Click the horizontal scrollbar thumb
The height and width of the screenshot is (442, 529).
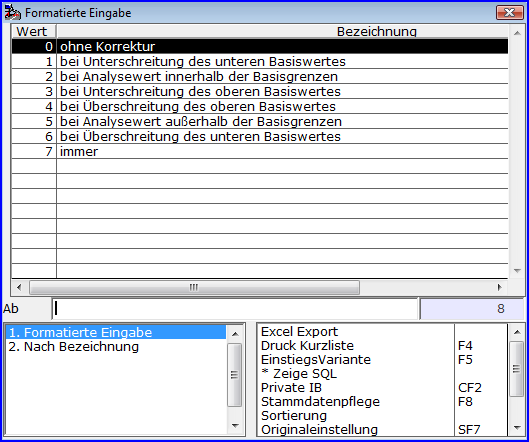pyautogui.click(x=194, y=287)
